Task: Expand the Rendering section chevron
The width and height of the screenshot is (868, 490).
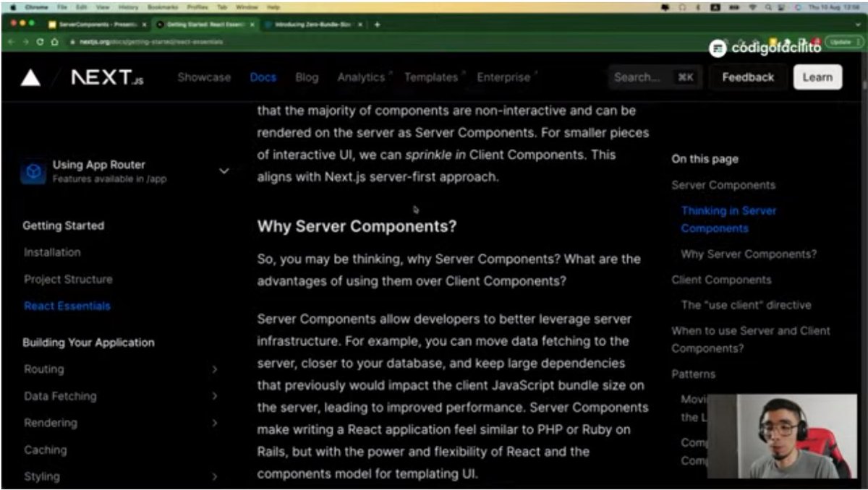Action: (214, 423)
